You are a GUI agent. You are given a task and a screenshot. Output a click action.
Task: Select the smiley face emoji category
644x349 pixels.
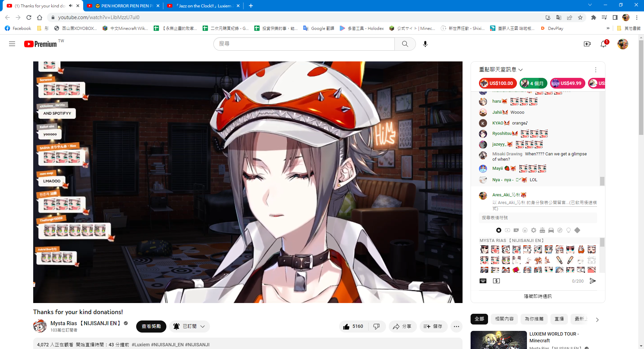[x=525, y=230]
